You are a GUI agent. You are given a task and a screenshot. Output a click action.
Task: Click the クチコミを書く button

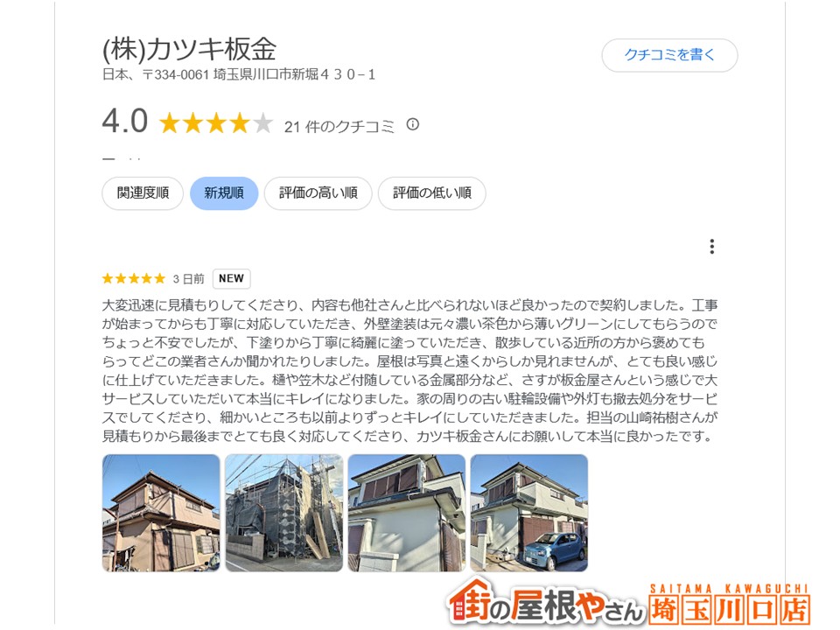(669, 54)
